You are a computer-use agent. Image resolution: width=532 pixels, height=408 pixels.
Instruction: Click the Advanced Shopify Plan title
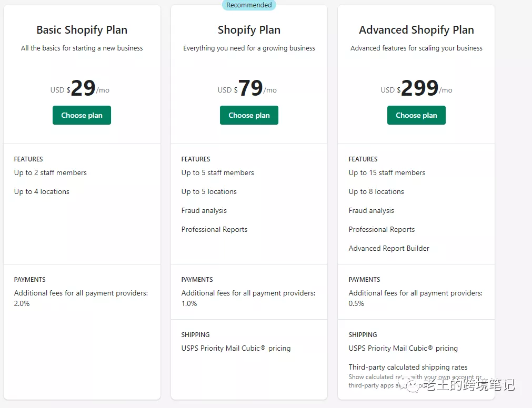(x=416, y=30)
